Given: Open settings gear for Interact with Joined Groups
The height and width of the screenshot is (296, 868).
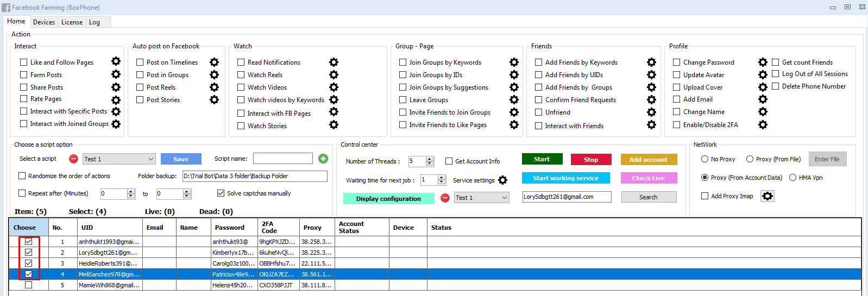Looking at the screenshot, I should [x=116, y=124].
